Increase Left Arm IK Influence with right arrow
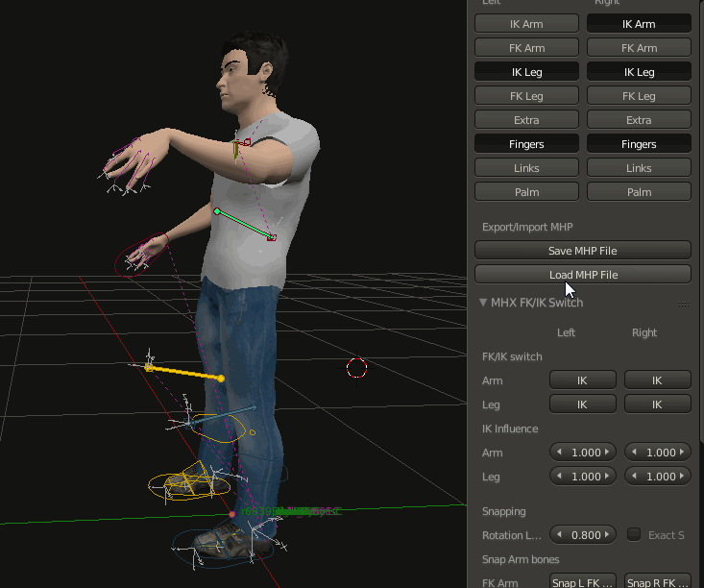 pos(607,452)
